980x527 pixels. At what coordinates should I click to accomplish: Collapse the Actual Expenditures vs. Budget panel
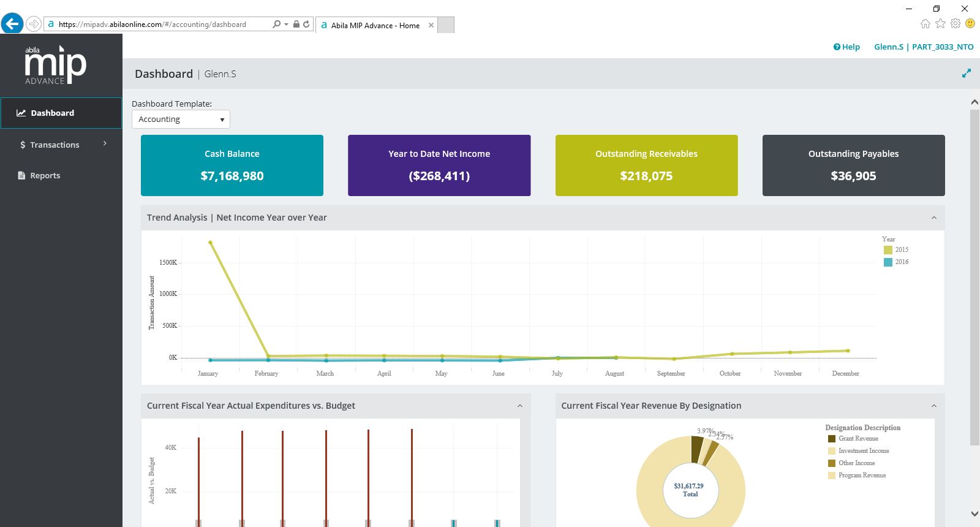520,406
